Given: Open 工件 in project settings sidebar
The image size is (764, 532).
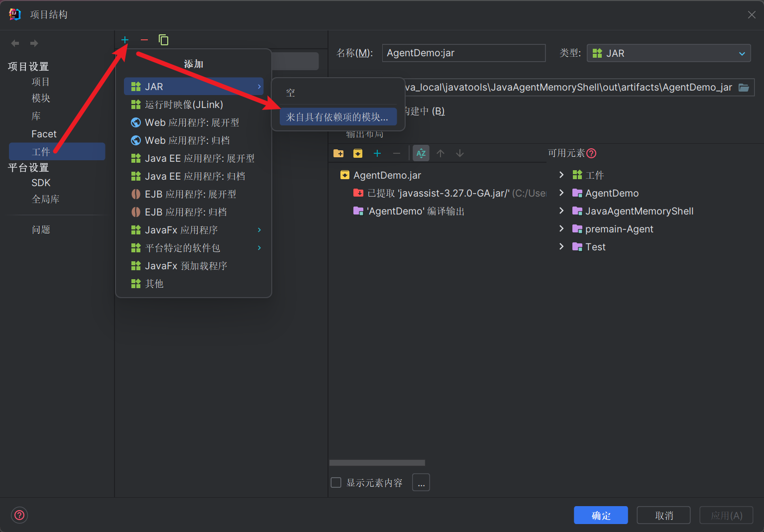Looking at the screenshot, I should click(x=57, y=152).
